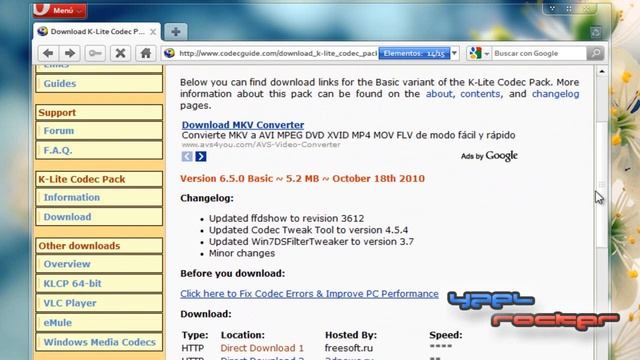Click the Elementos 14/15 loading progress indicator
Image resolution: width=640 pixels, height=360 pixels.
click(414, 53)
